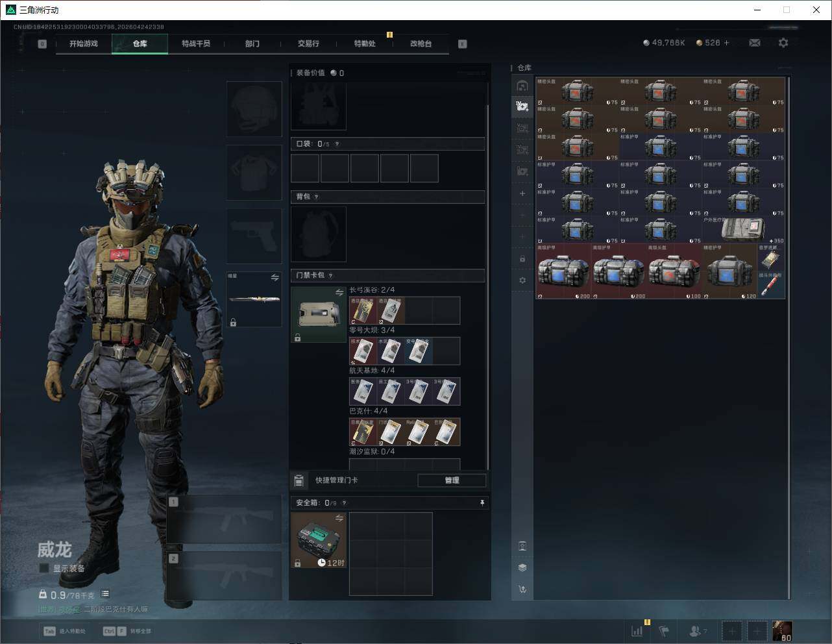Click the Tab 进入特勤处 shortcut button
832x644 pixels.
[x=65, y=631]
